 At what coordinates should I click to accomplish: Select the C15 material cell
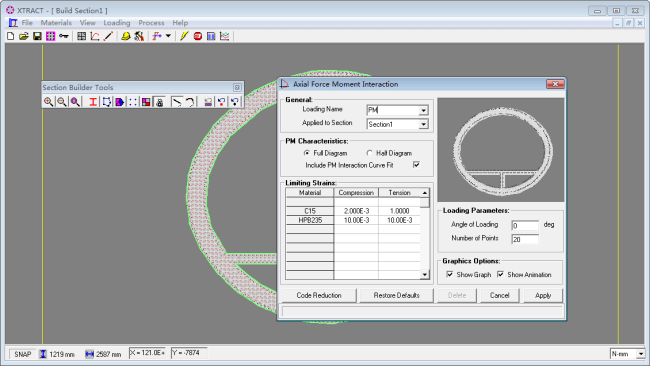click(x=310, y=211)
